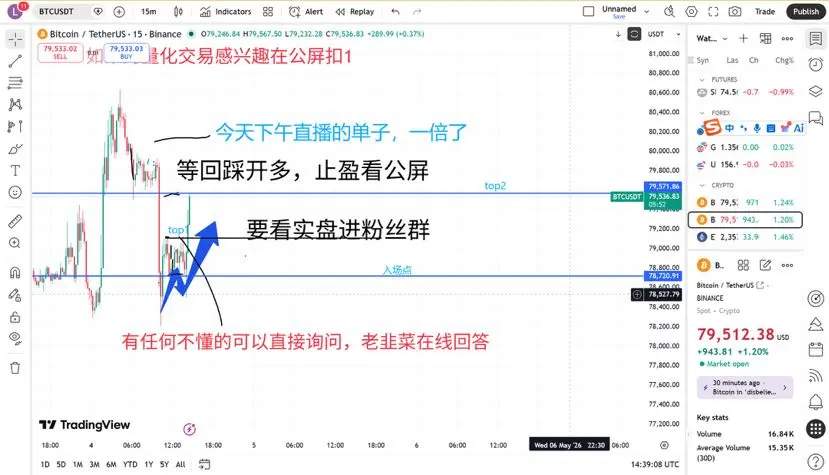Take a chart snapshot with camera
Image resolution: width=829 pixels, height=475 pixels.
[735, 12]
